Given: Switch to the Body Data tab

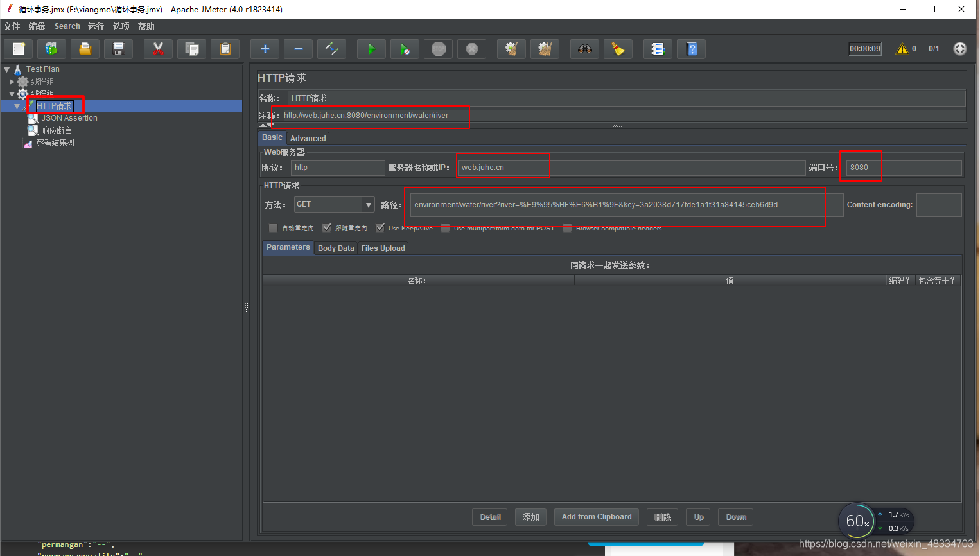Looking at the screenshot, I should 336,248.
